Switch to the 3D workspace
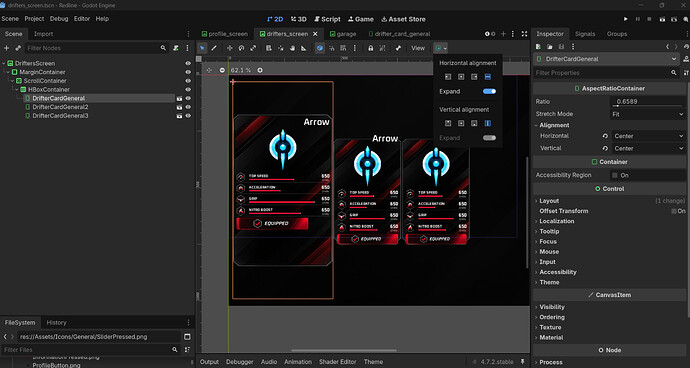This screenshot has height=368, width=690. [298, 19]
